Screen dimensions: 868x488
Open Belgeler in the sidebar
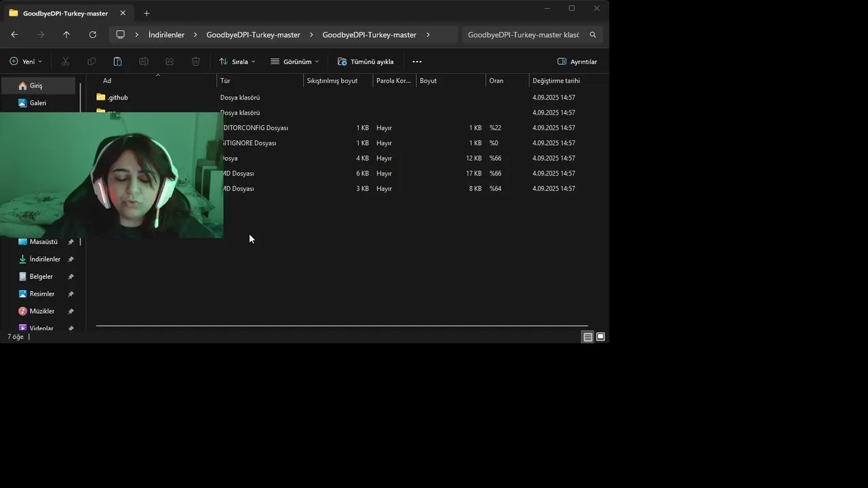coord(41,277)
